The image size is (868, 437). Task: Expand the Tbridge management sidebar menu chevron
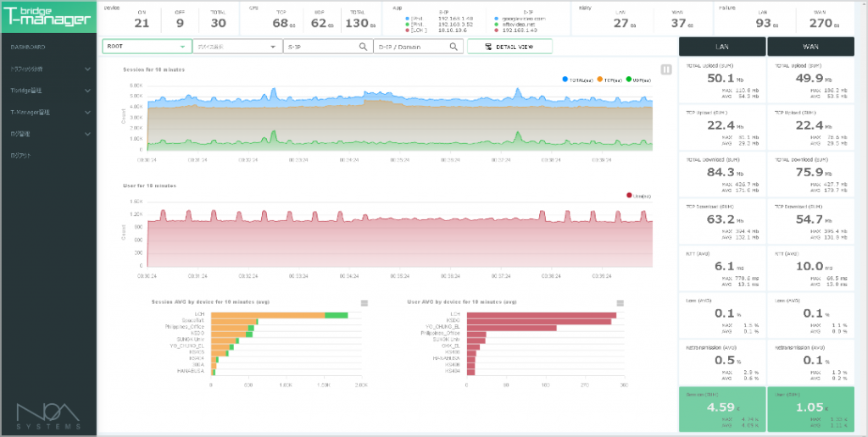tap(87, 91)
